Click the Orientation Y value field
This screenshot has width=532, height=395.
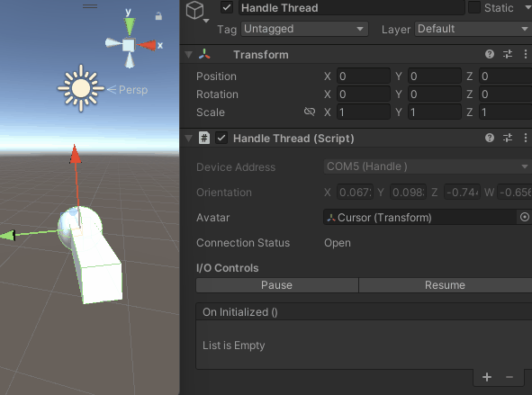[408, 193]
